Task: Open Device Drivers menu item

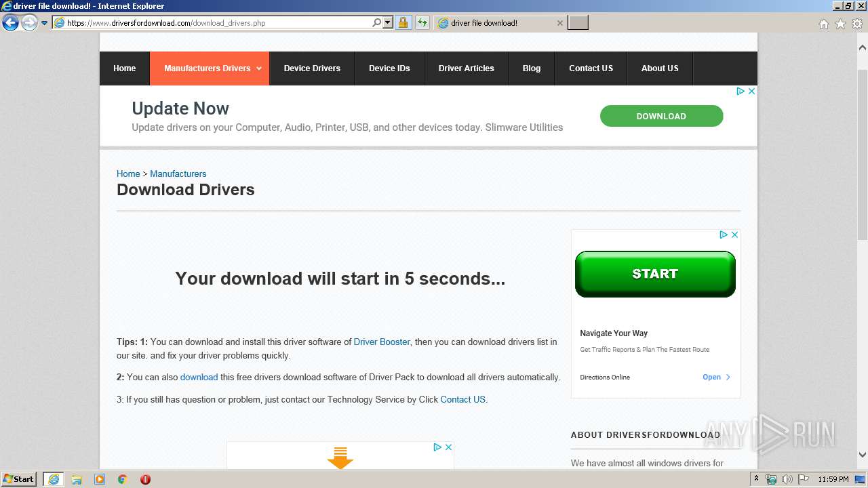Action: coord(312,68)
